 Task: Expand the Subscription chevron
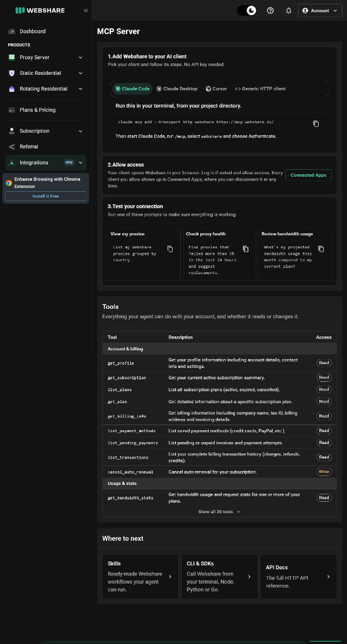80,131
